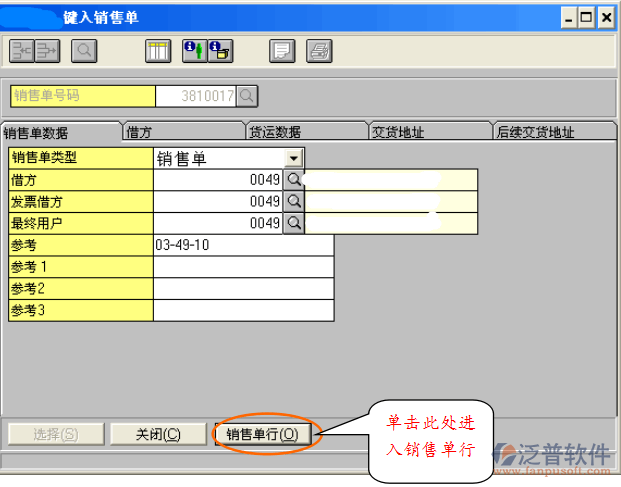621x487 pixels.
Task: Click lookup icon beside sales order number 3810017
Action: (247, 96)
